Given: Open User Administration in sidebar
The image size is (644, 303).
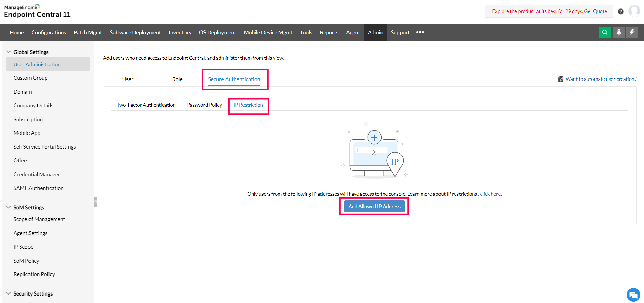Looking at the screenshot, I should [47, 64].
